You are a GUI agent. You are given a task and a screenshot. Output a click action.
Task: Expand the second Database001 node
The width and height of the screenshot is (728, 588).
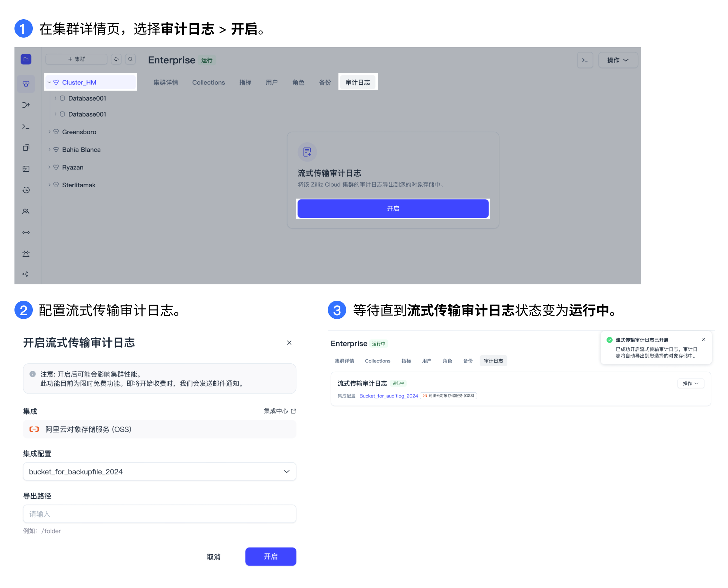(x=56, y=114)
